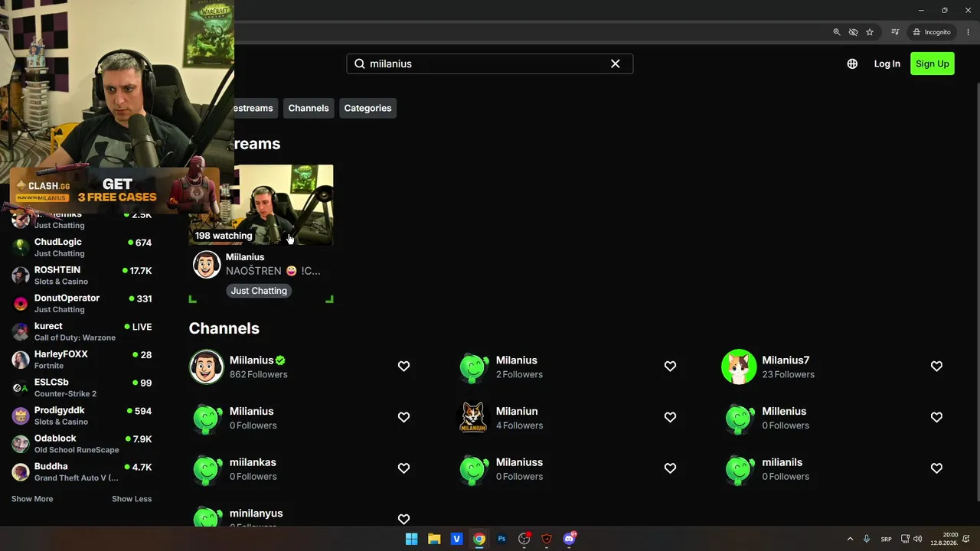Expand the hidden system tray icons chevron
980x551 pixels.
pos(850,539)
